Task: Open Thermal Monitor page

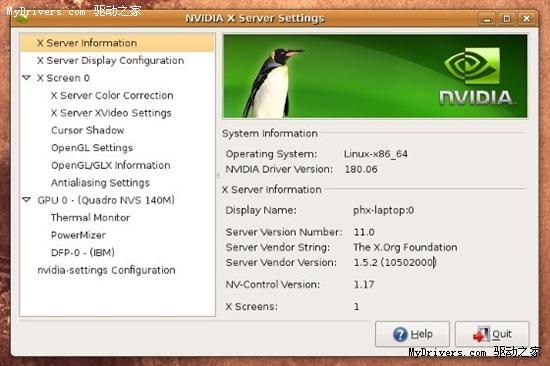Action: point(90,218)
